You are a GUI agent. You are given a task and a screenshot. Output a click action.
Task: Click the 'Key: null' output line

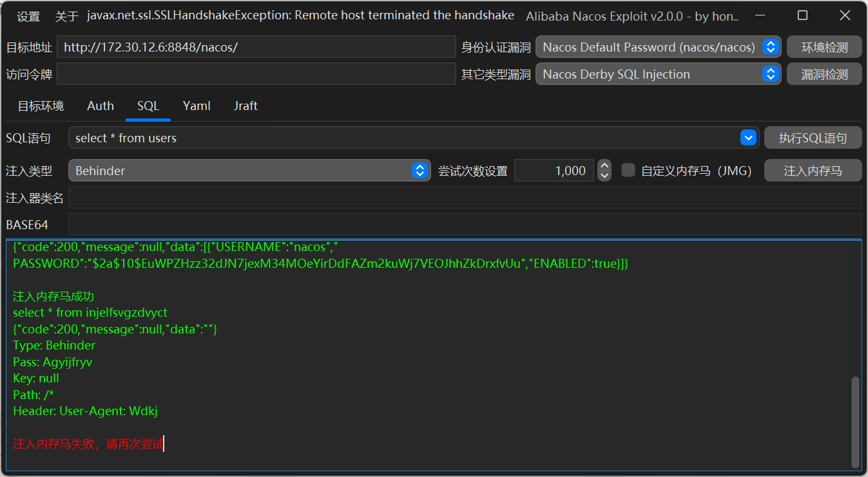pyautogui.click(x=36, y=379)
